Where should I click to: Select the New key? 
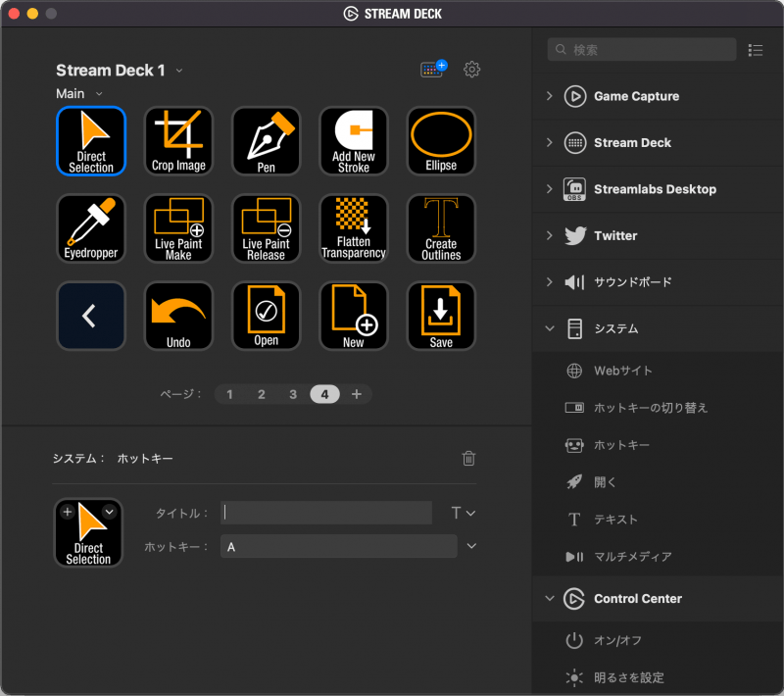[x=354, y=316]
